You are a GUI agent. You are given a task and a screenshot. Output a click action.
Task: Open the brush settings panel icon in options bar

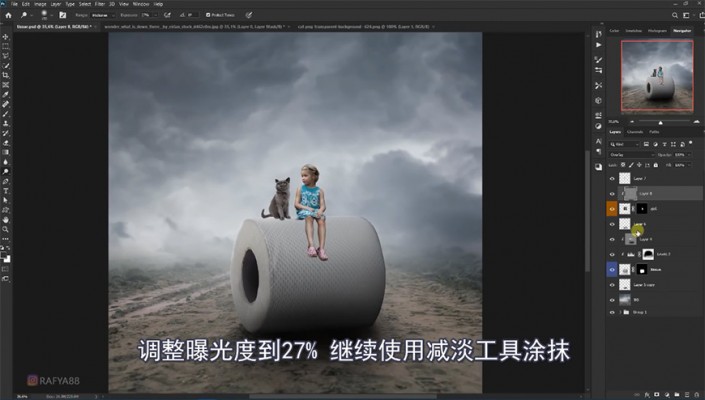tap(62, 15)
